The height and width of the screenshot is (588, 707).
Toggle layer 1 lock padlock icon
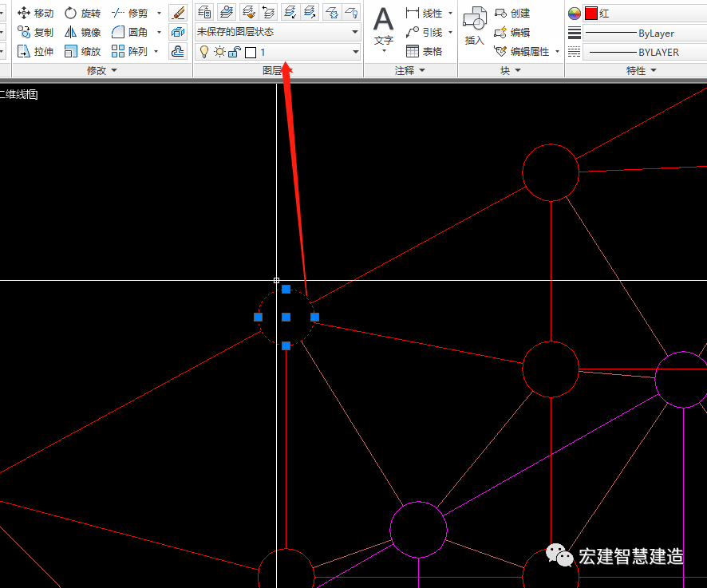(234, 52)
